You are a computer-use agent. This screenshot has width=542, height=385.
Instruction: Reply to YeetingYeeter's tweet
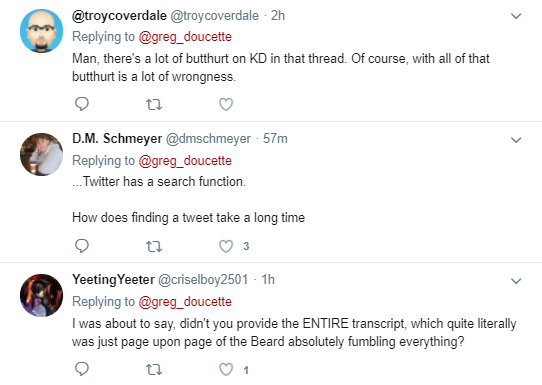(82, 369)
